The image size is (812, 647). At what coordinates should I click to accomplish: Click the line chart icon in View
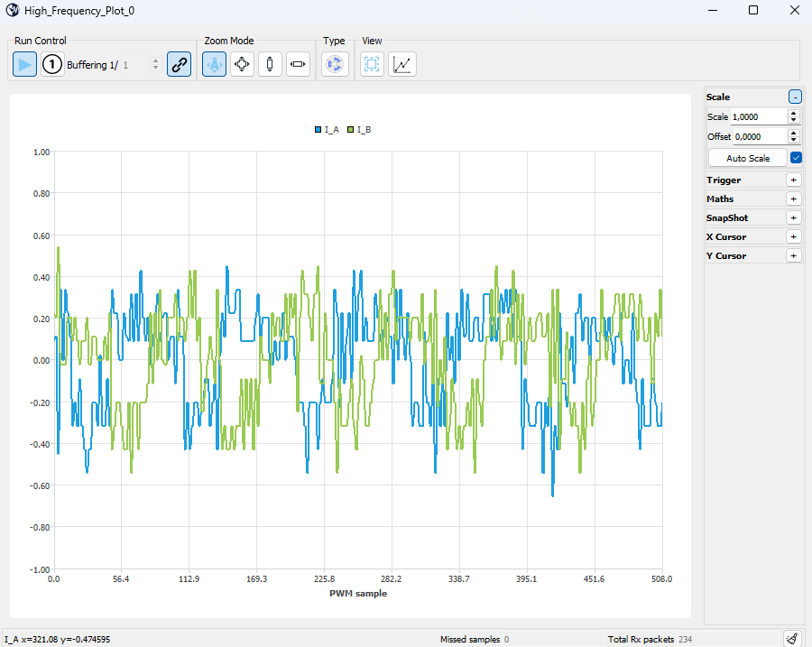tap(402, 65)
